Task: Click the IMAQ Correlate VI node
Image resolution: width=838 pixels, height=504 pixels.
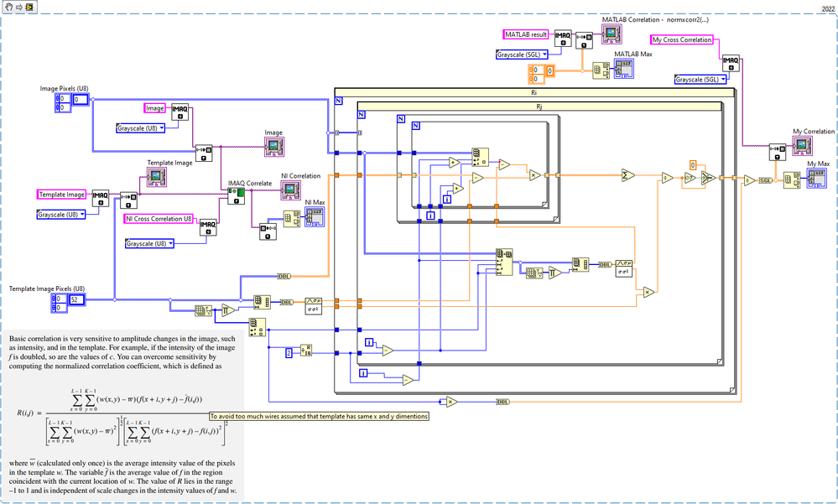Action: click(237, 195)
